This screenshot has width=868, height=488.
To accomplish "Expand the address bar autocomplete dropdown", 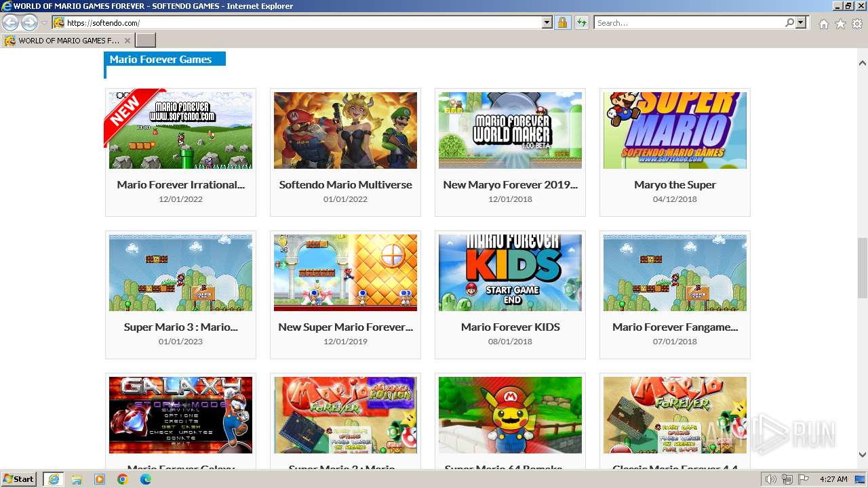I will pos(547,22).
